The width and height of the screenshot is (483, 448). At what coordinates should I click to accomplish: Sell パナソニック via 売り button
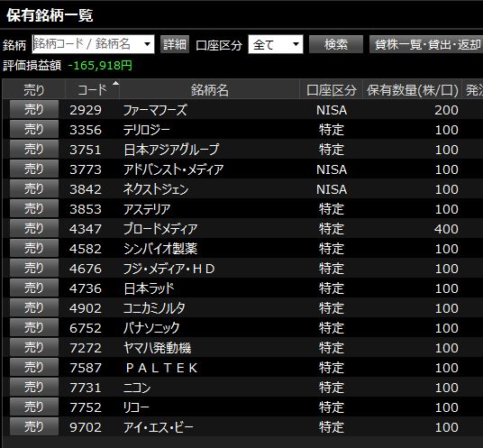[x=34, y=327]
